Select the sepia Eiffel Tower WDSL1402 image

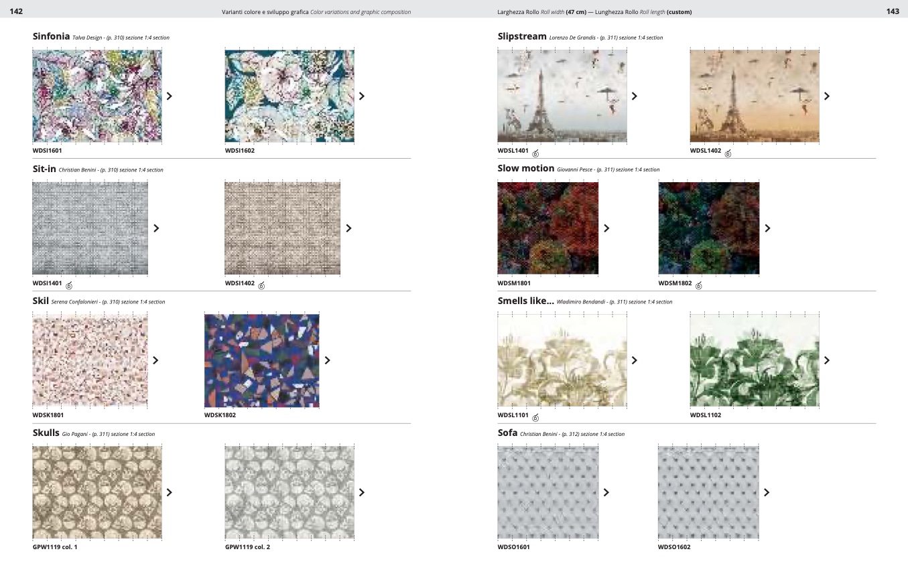pos(755,96)
